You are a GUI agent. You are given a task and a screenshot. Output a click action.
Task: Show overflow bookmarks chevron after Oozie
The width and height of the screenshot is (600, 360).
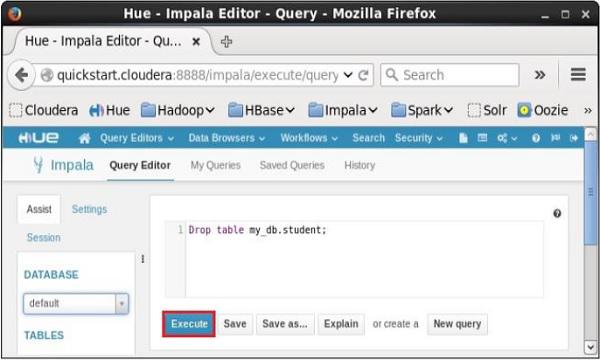[588, 111]
